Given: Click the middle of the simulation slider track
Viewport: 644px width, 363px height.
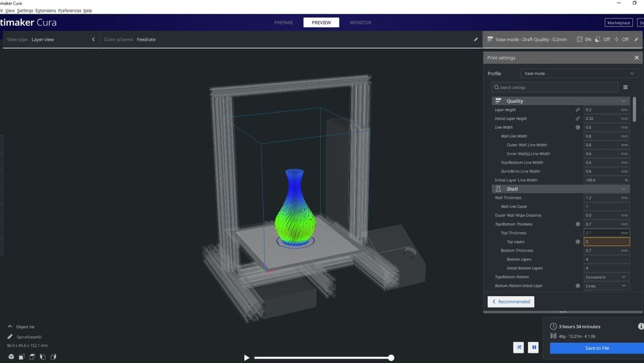Looking at the screenshot, I should pos(323,358).
